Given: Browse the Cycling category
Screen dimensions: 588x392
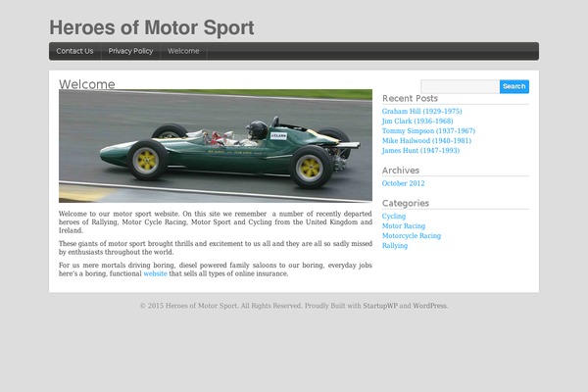Looking at the screenshot, I should 394,216.
